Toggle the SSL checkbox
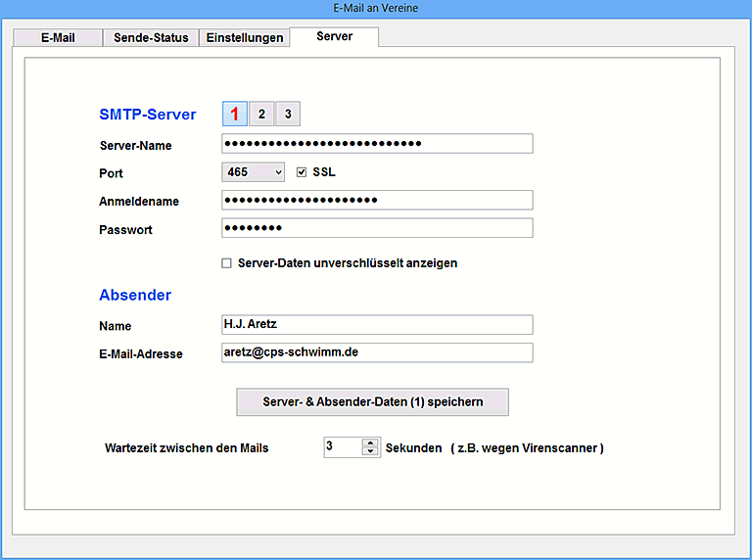Image resolution: width=752 pixels, height=560 pixels. tap(302, 172)
